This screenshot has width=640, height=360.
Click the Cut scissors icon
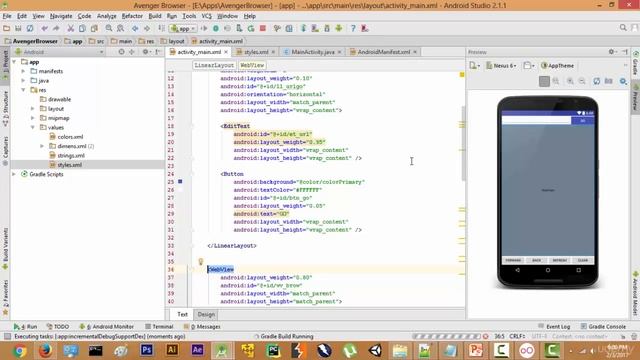(x=71, y=29)
